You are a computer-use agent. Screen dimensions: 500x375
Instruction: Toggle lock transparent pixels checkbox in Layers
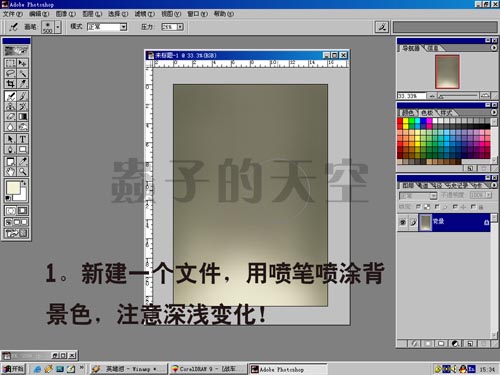click(x=419, y=207)
